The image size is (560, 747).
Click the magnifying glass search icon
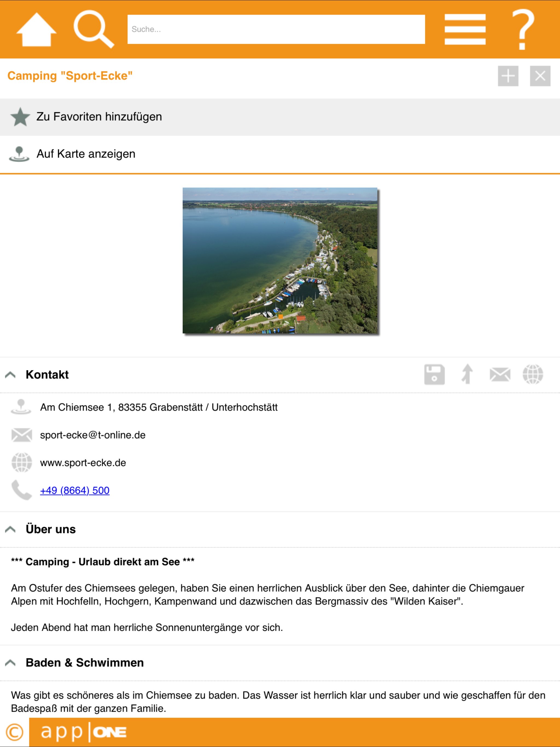pyautogui.click(x=93, y=30)
